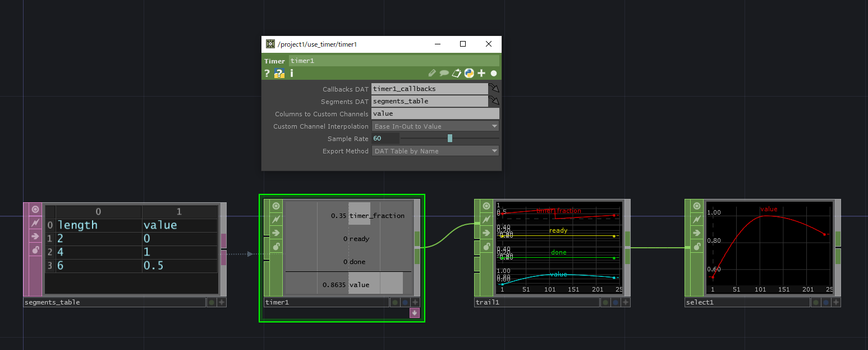The height and width of the screenshot is (350, 868).
Task: Click plus flag on timer1 footer
Action: click(415, 302)
